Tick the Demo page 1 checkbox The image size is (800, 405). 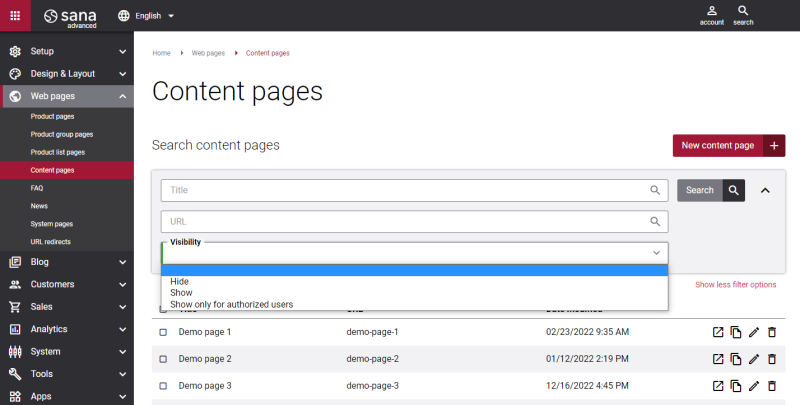point(163,332)
